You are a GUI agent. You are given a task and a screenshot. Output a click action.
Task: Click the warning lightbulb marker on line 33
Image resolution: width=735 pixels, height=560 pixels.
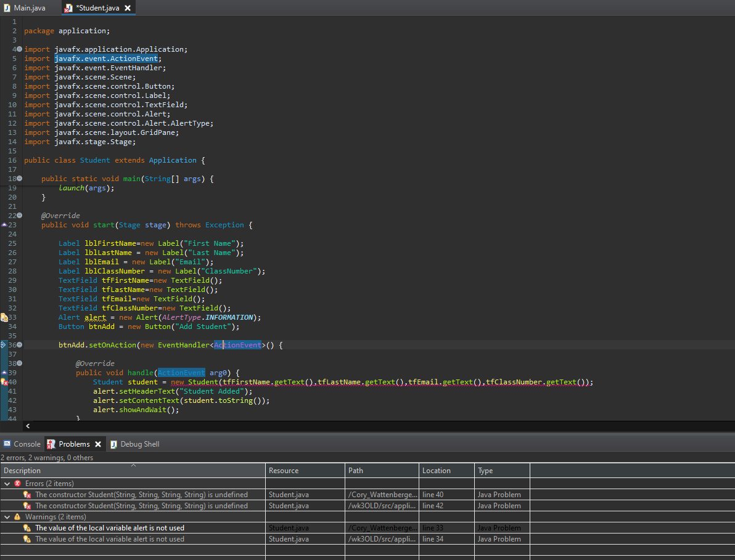pyautogui.click(x=4, y=317)
